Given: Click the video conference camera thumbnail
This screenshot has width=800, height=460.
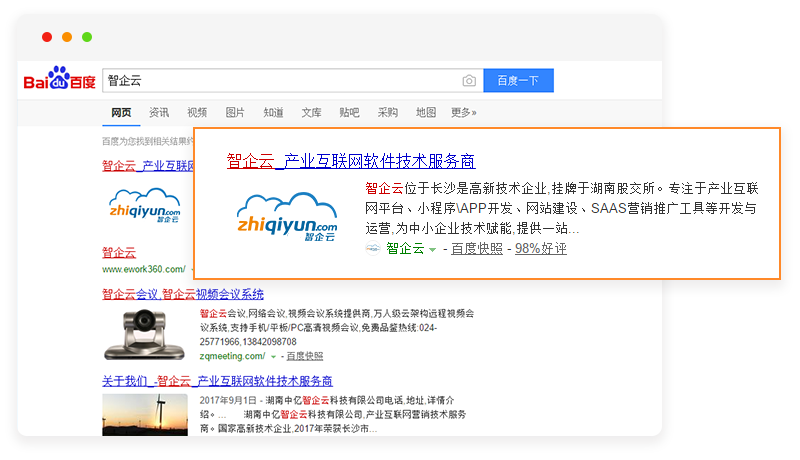Looking at the screenshot, I should click(144, 335).
